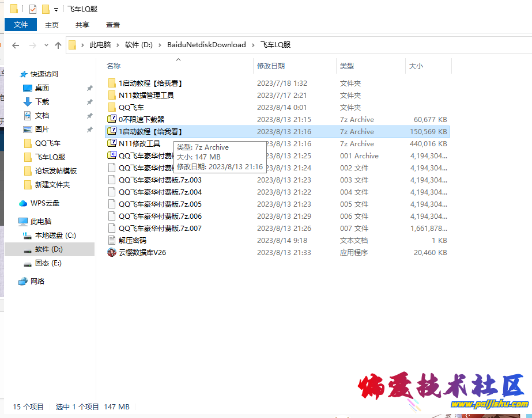Click BaiduNetdiskDownload in the address breadcrumb

point(206,45)
